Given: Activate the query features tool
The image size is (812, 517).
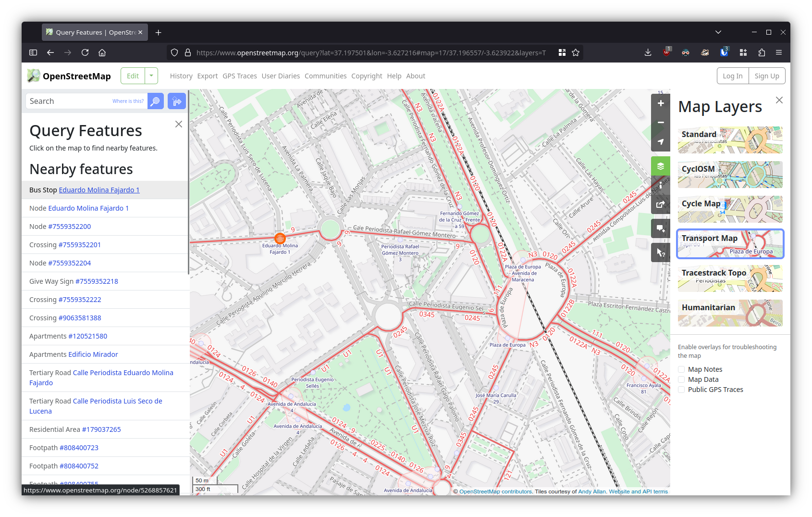Looking at the screenshot, I should (x=661, y=252).
